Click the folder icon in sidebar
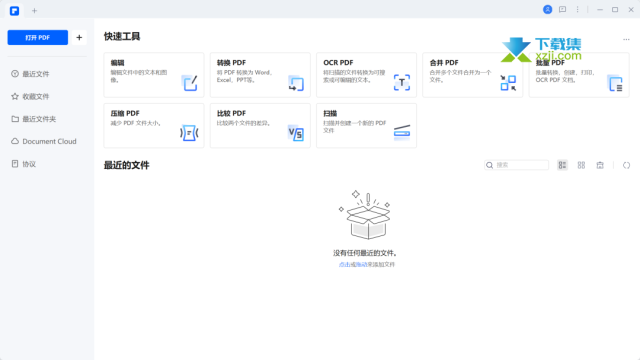640x360 pixels. [15, 119]
